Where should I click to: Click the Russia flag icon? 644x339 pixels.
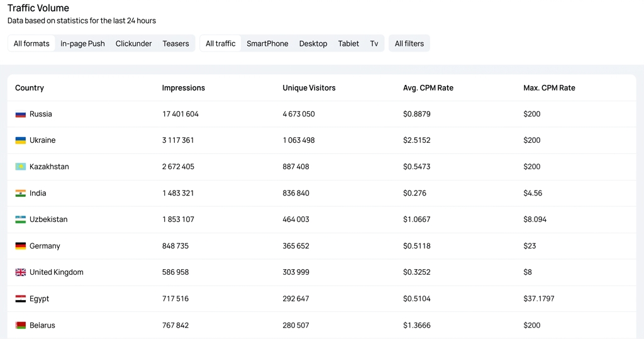pyautogui.click(x=21, y=114)
